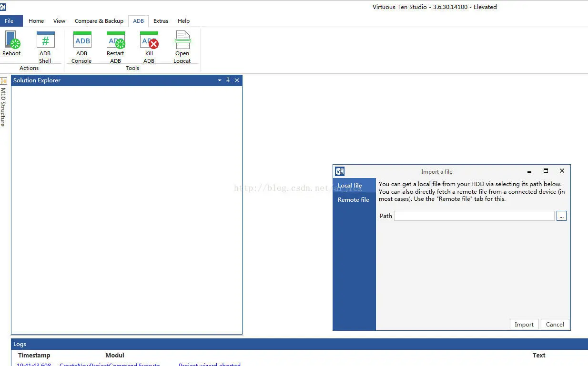Switch to the Home ribbon tab
The height and width of the screenshot is (366, 588).
(36, 21)
